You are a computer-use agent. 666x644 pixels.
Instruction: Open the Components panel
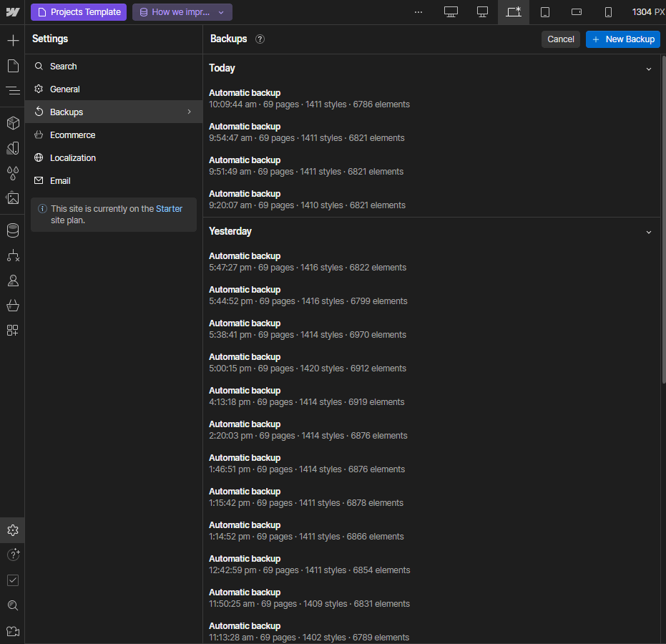(12, 122)
